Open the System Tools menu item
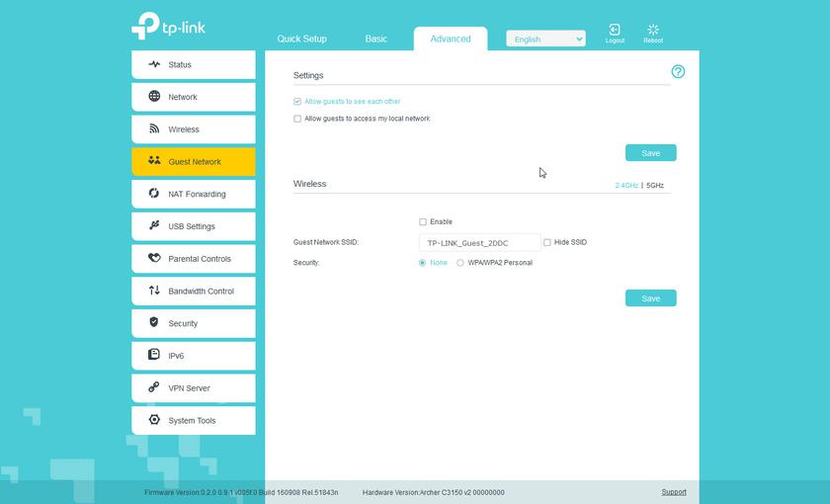 [194, 420]
